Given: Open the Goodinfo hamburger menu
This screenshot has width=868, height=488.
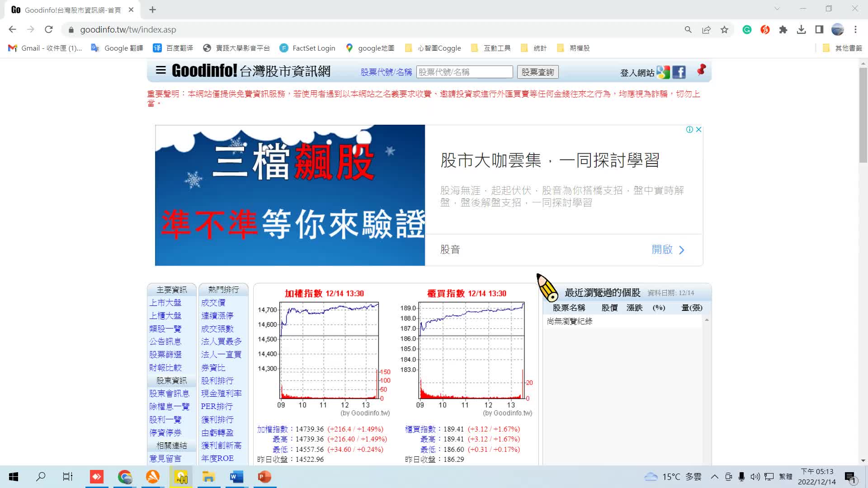Looking at the screenshot, I should pyautogui.click(x=160, y=70).
